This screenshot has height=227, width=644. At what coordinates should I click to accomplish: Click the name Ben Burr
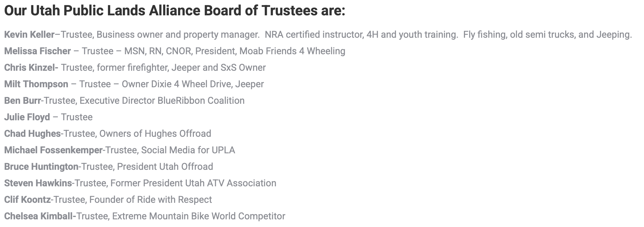[x=22, y=101]
